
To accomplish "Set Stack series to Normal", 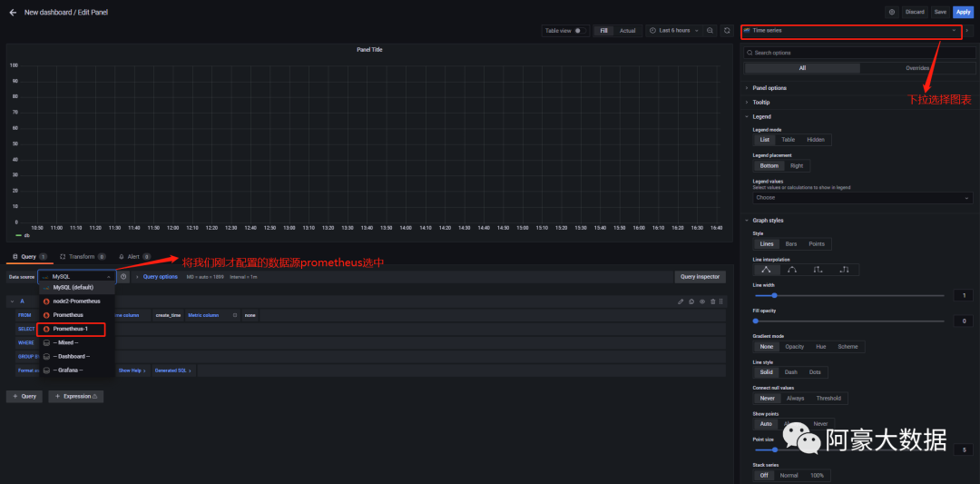I will 789,475.
